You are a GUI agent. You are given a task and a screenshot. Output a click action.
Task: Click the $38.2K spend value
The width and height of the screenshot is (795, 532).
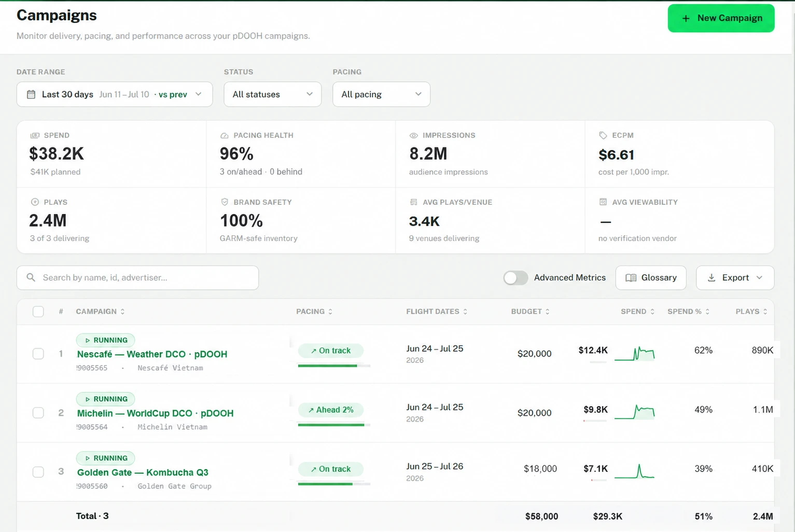coord(57,154)
